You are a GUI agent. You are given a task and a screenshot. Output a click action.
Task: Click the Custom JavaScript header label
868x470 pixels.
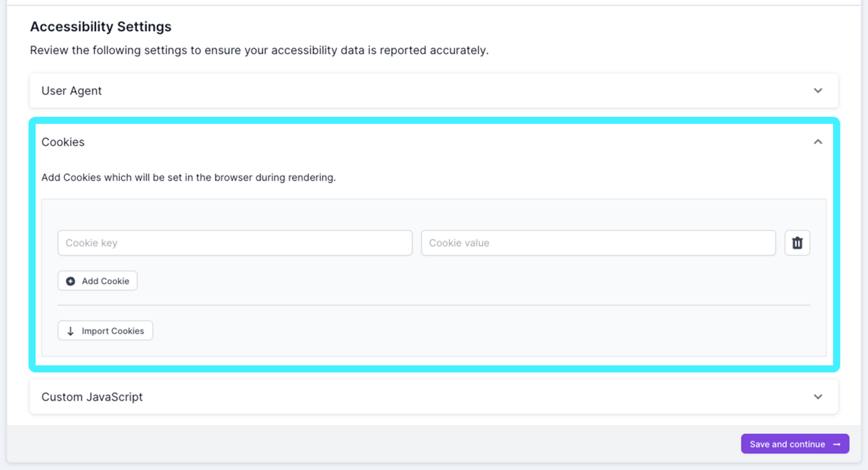point(92,397)
